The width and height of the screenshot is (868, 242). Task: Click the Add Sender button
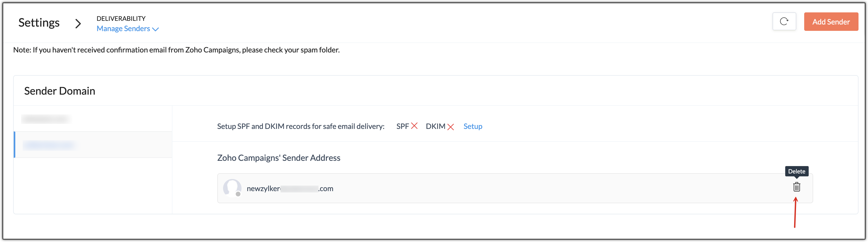coord(831,22)
